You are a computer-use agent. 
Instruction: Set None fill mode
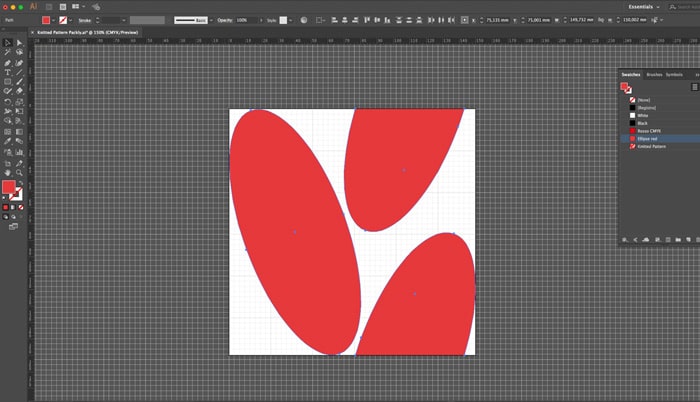(x=21, y=207)
